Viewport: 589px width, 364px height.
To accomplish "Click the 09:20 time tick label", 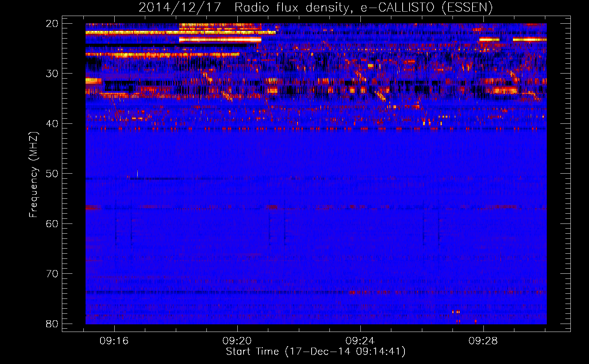I will (237, 341).
